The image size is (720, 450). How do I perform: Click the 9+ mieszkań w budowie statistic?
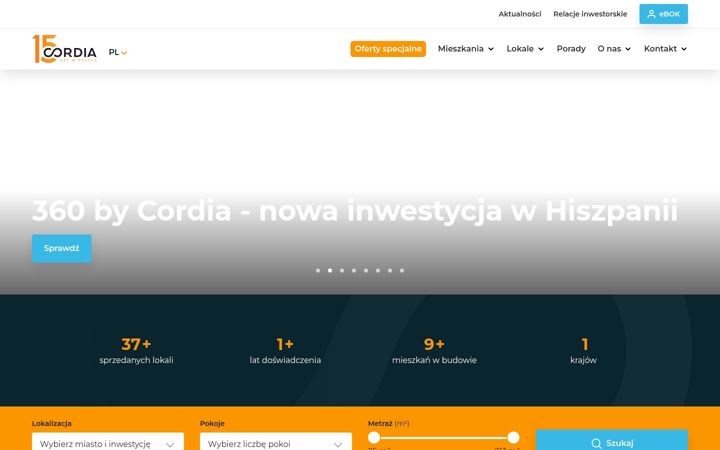(x=434, y=351)
